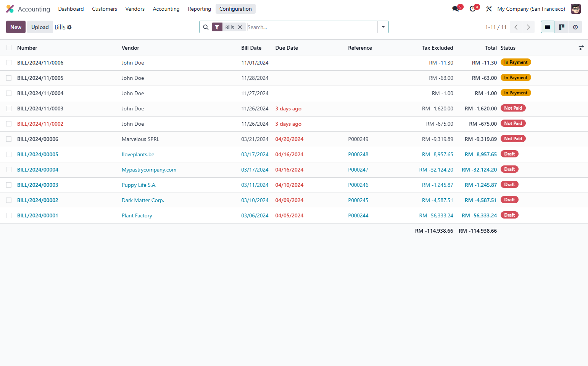Viewport: 588px width, 366px height.
Task: Open vendor Mypastrycompany.com row
Action: pos(149,170)
